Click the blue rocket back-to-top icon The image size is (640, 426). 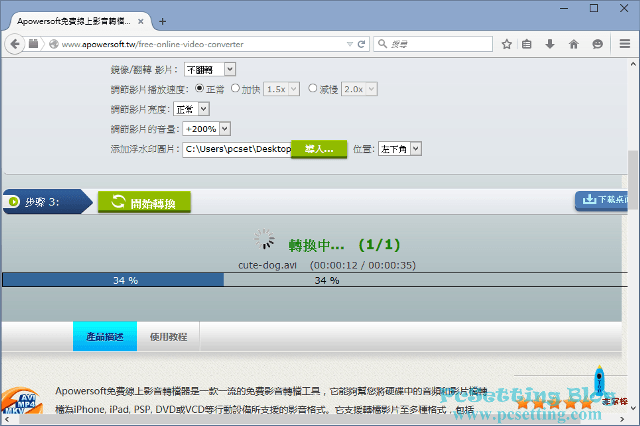(x=599, y=380)
